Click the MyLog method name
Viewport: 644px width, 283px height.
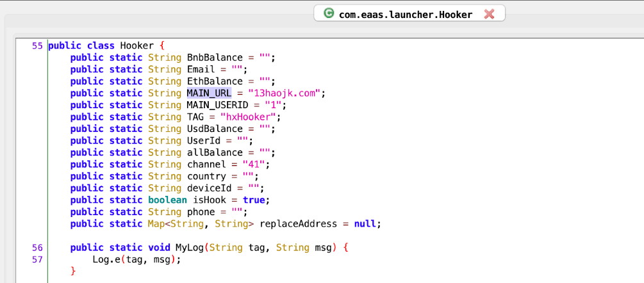click(x=189, y=248)
